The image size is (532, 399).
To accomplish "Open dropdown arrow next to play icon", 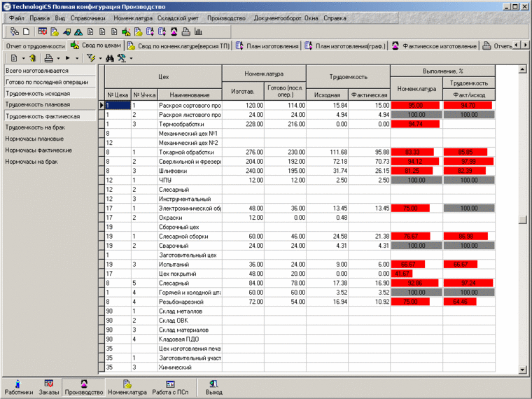I will tap(77, 58).
